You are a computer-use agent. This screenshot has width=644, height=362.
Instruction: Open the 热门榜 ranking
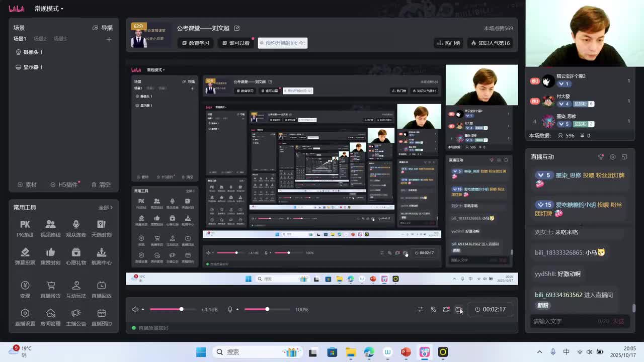[449, 43]
